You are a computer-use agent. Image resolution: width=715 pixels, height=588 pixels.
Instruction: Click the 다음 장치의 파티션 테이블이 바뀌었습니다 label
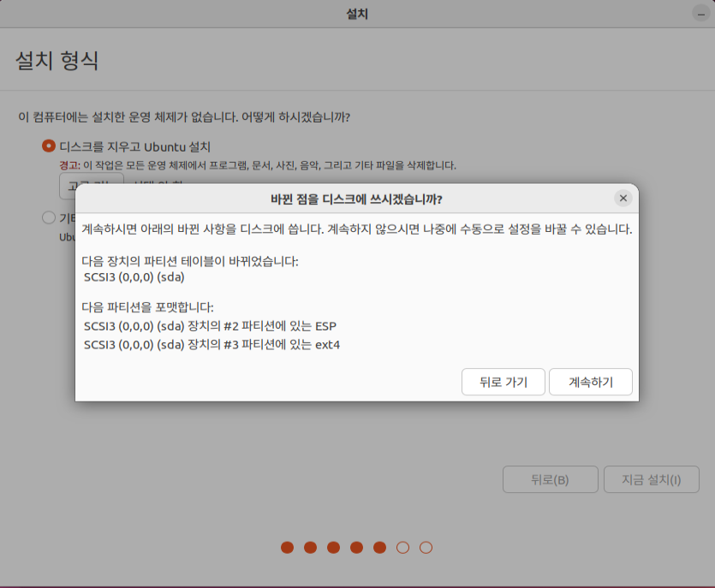(190, 261)
